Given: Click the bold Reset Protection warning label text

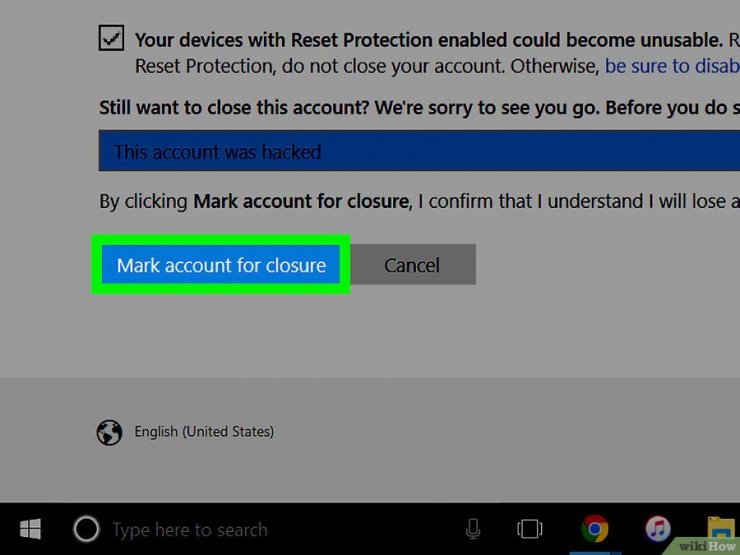Looking at the screenshot, I should click(x=429, y=40).
